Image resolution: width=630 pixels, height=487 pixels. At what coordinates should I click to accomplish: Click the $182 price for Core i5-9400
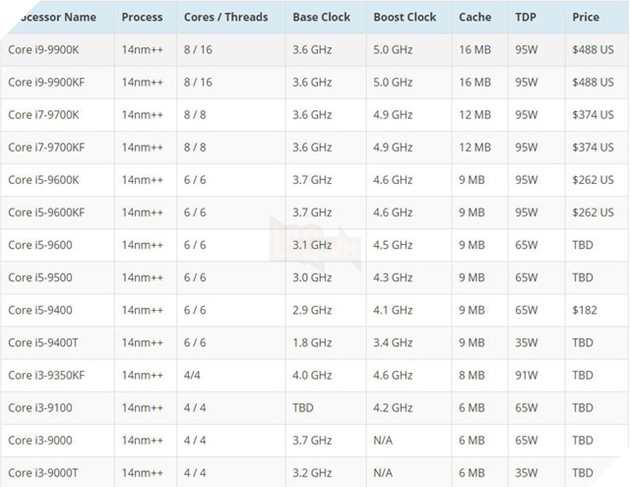point(585,310)
